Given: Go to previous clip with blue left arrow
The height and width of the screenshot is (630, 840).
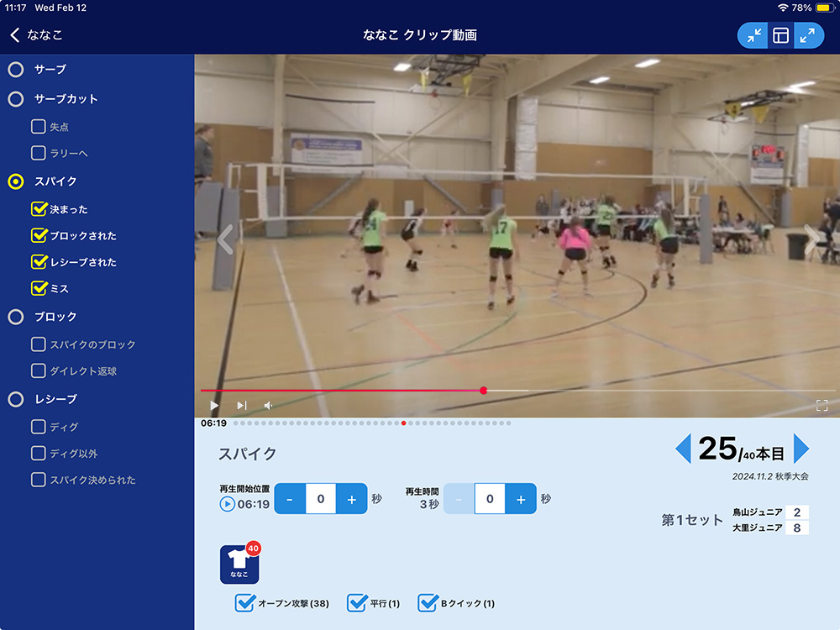Looking at the screenshot, I should pos(683,449).
